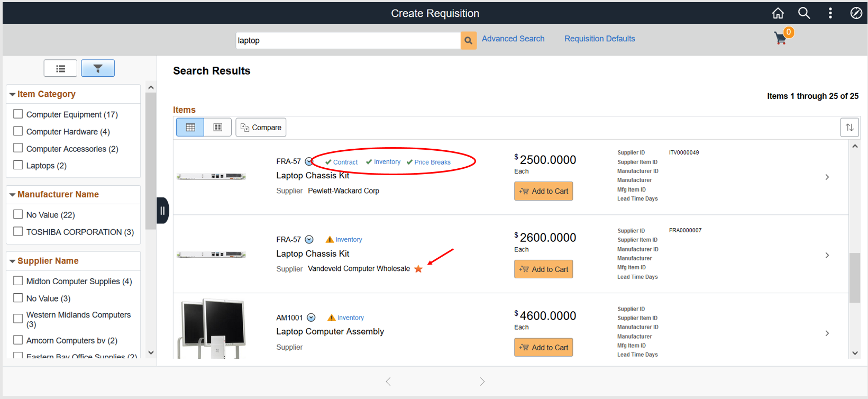The image size is (868, 399).
Task: Select the table list view tab
Action: pyautogui.click(x=190, y=128)
